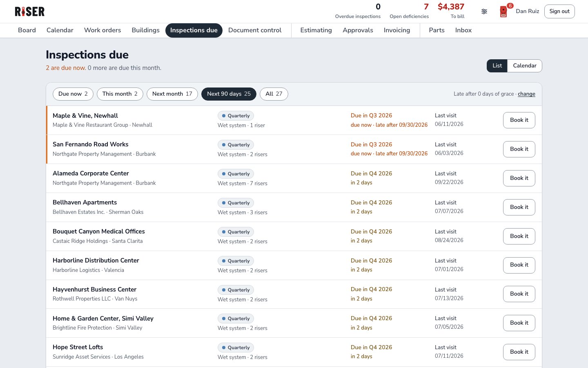This screenshot has width=588, height=368.
Task: Filter by Next month
Action: tap(172, 94)
